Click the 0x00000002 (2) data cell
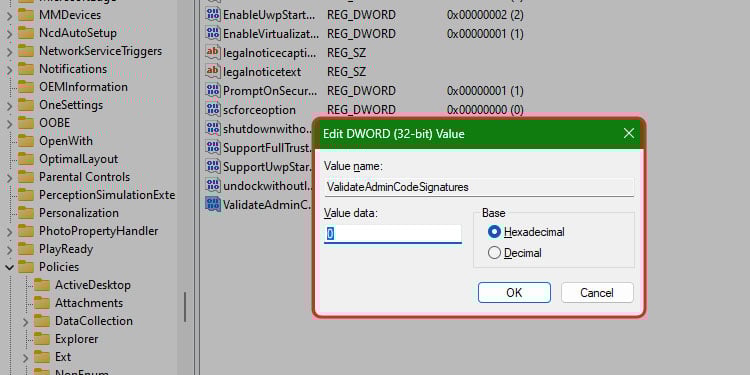This screenshot has height=375, width=750. click(485, 15)
